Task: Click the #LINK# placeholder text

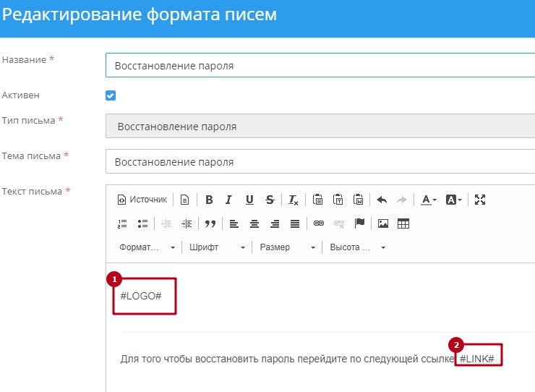Action: (477, 359)
